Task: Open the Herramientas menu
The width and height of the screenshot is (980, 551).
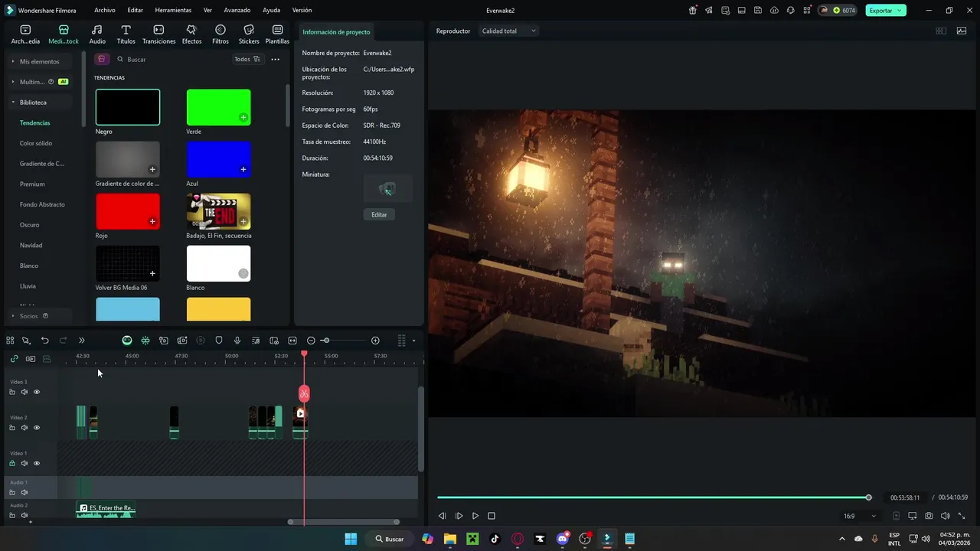Action: pyautogui.click(x=173, y=11)
